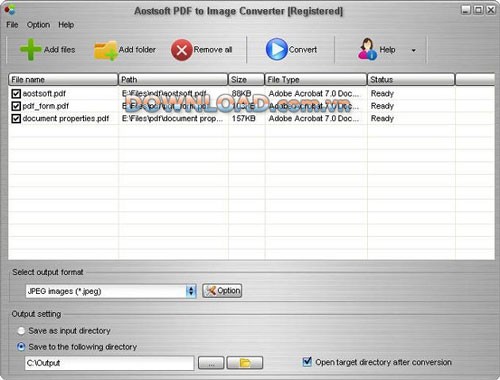Sort by the File name column header
This screenshot has height=380, width=500.
point(63,80)
